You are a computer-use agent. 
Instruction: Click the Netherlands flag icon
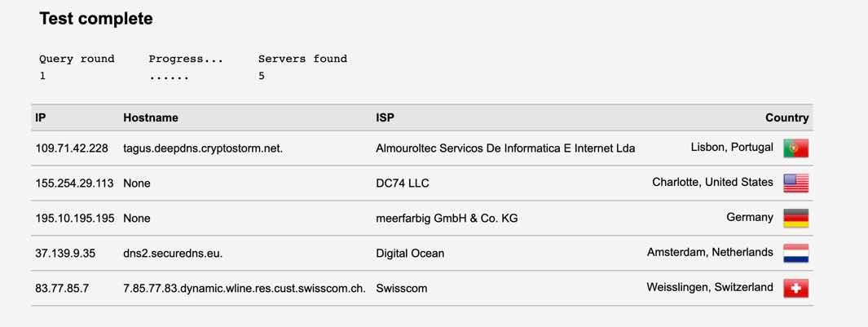[x=795, y=254]
